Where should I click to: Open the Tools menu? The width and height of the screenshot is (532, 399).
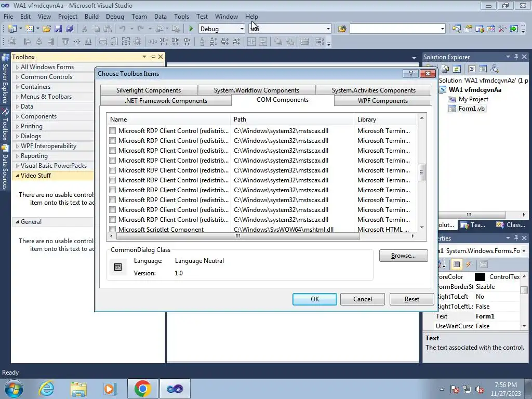click(181, 16)
